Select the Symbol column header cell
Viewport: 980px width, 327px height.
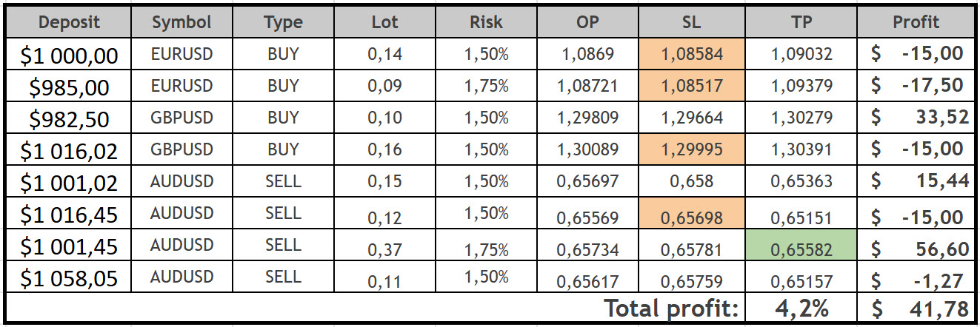tap(181, 22)
